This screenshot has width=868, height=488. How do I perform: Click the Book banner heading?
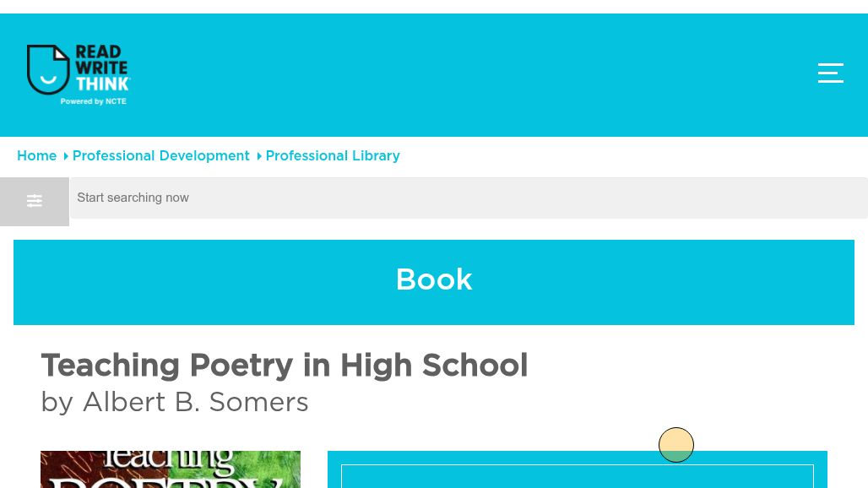point(434,280)
